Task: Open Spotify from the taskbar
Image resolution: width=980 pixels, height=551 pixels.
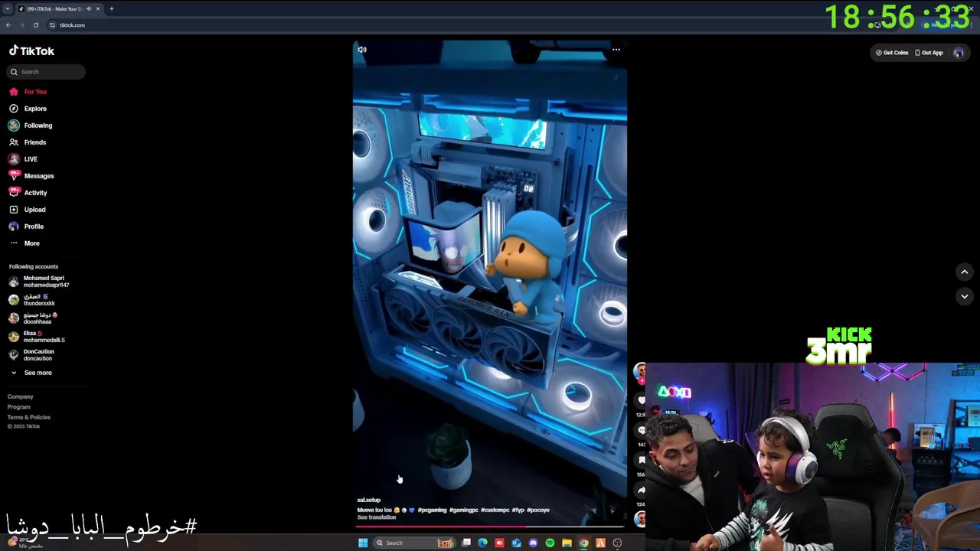Action: [x=550, y=543]
